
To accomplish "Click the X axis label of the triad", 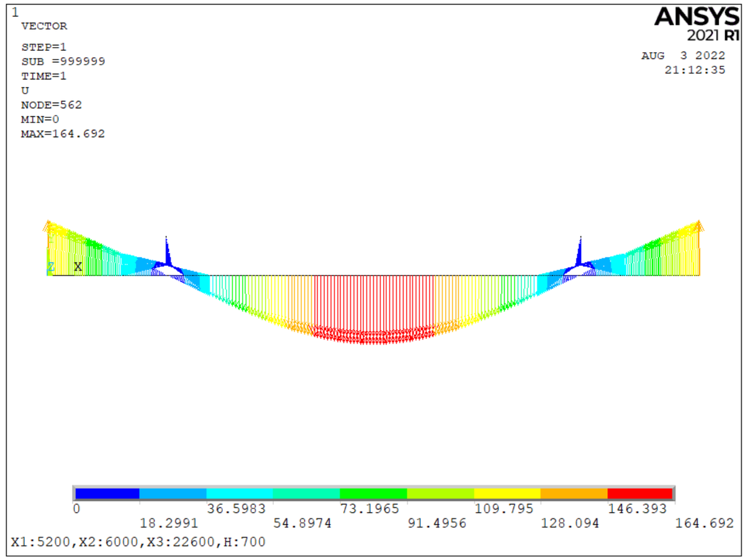I will coord(78,267).
